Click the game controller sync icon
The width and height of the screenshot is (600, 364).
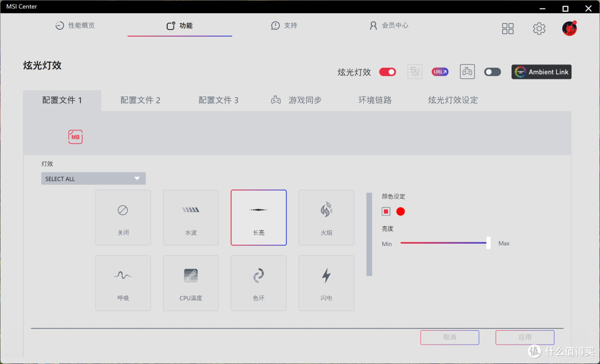(467, 72)
